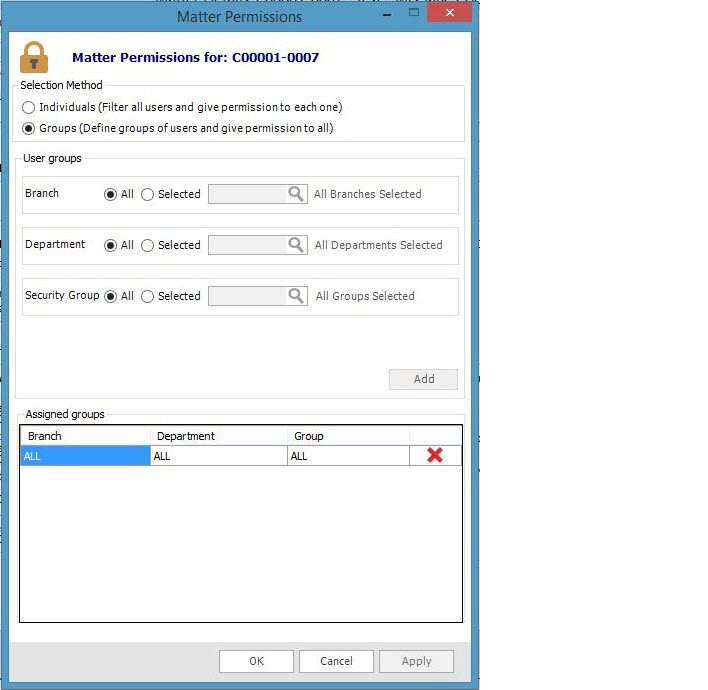Choose All for Security Group

click(x=111, y=296)
